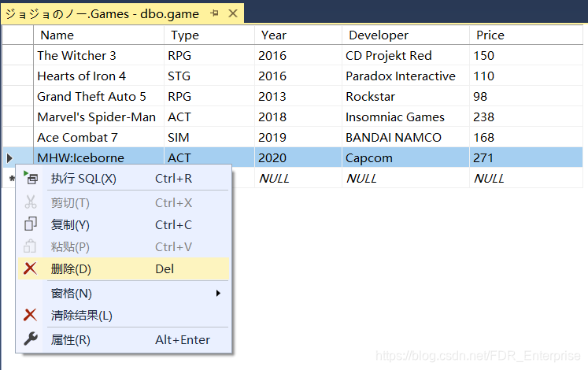Click the RPG cell for Grand Theft Auto 5
This screenshot has width=588, height=370.
coord(209,96)
